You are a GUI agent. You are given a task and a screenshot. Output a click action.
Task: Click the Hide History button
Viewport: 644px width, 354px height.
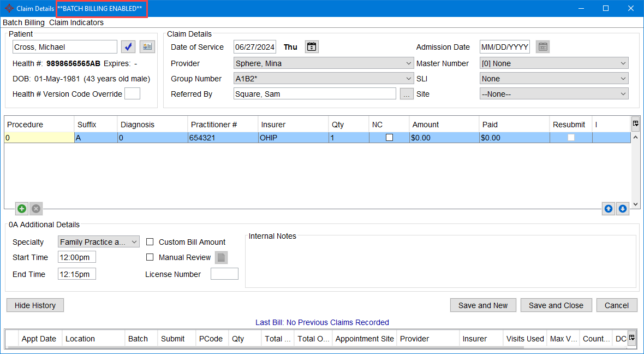pyautogui.click(x=35, y=305)
